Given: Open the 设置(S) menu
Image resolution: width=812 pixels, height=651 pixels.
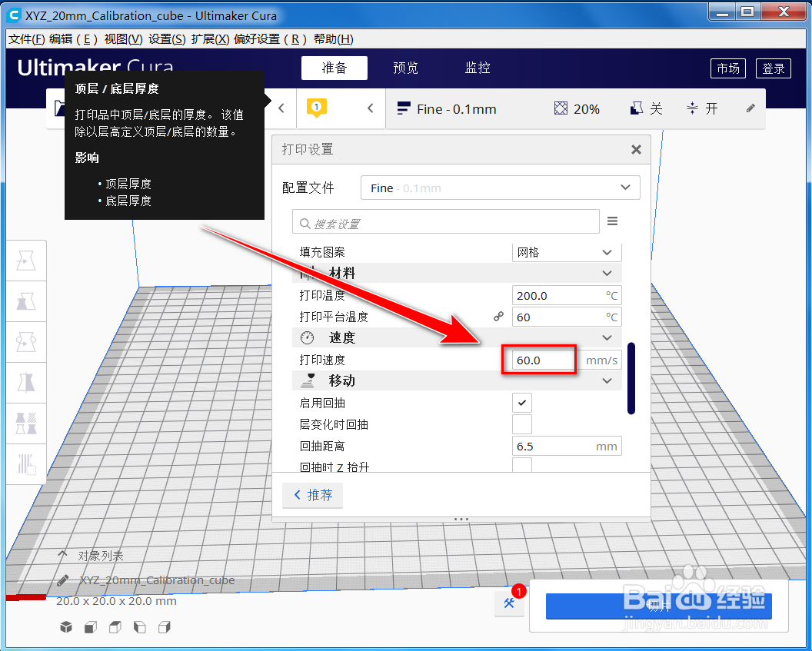Looking at the screenshot, I should [x=167, y=38].
